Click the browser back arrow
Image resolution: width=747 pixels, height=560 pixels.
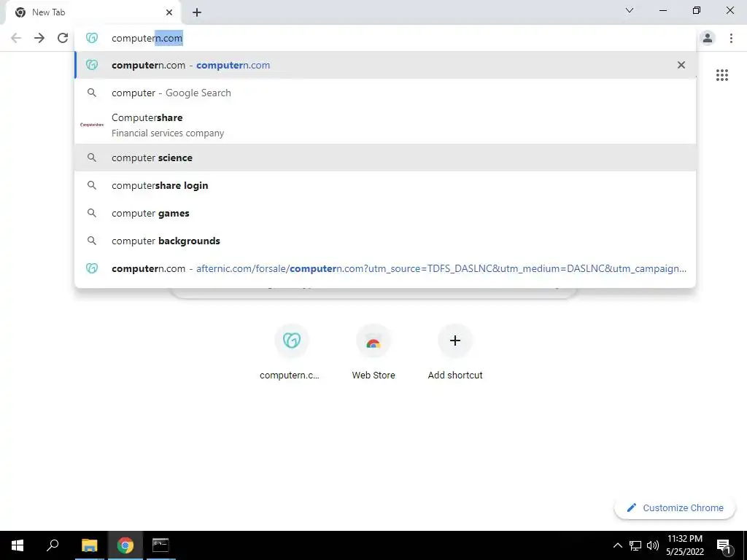[x=16, y=38]
